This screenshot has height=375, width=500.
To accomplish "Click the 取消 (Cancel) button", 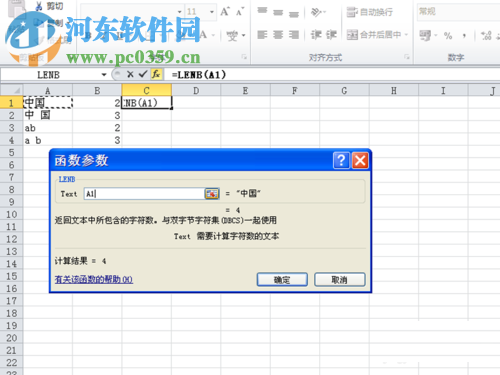I will coord(340,280).
